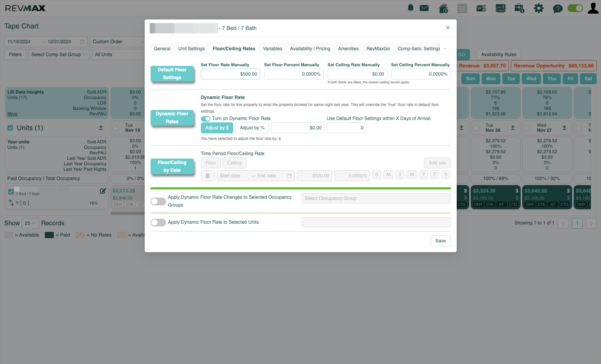Screen dimensions: 601x364
Task: Switch to the General tab
Action: tap(162, 49)
